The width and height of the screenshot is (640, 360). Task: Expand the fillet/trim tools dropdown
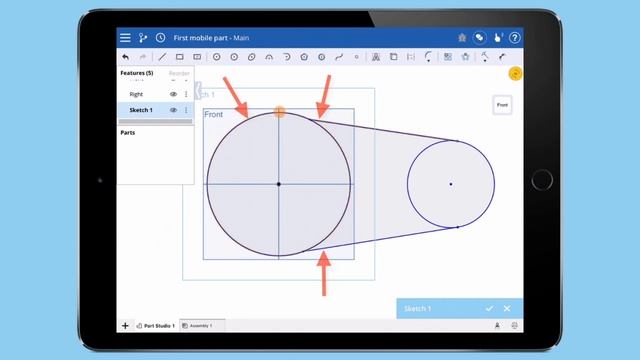pos(428,57)
